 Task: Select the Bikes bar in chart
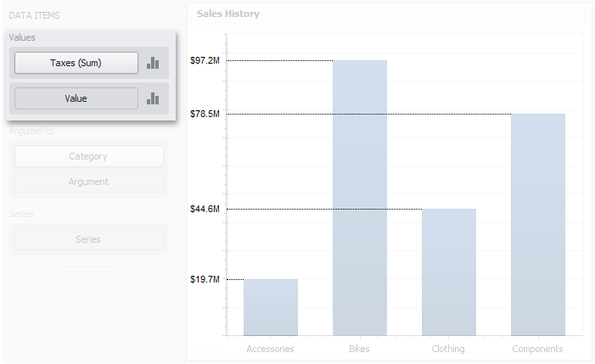point(359,197)
